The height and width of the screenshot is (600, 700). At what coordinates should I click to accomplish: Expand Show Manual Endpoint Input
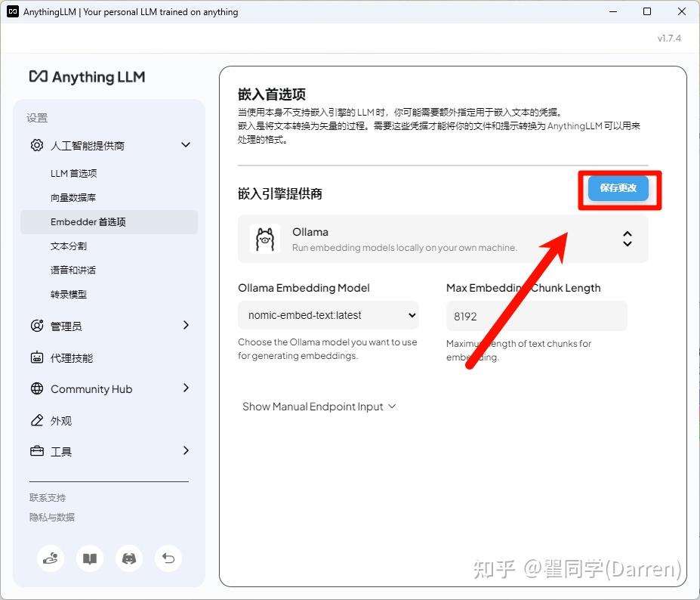pos(319,406)
